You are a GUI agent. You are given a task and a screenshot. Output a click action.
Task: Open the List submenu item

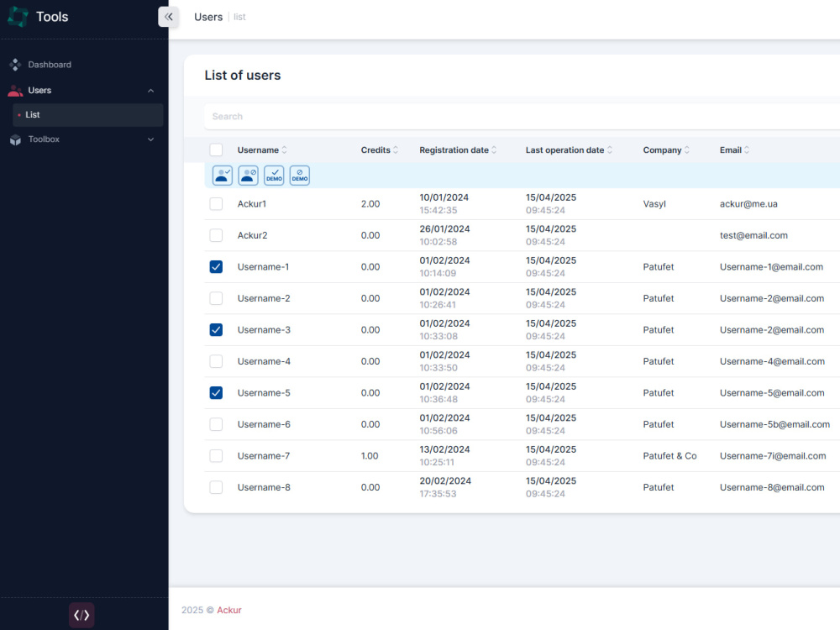[x=88, y=115]
